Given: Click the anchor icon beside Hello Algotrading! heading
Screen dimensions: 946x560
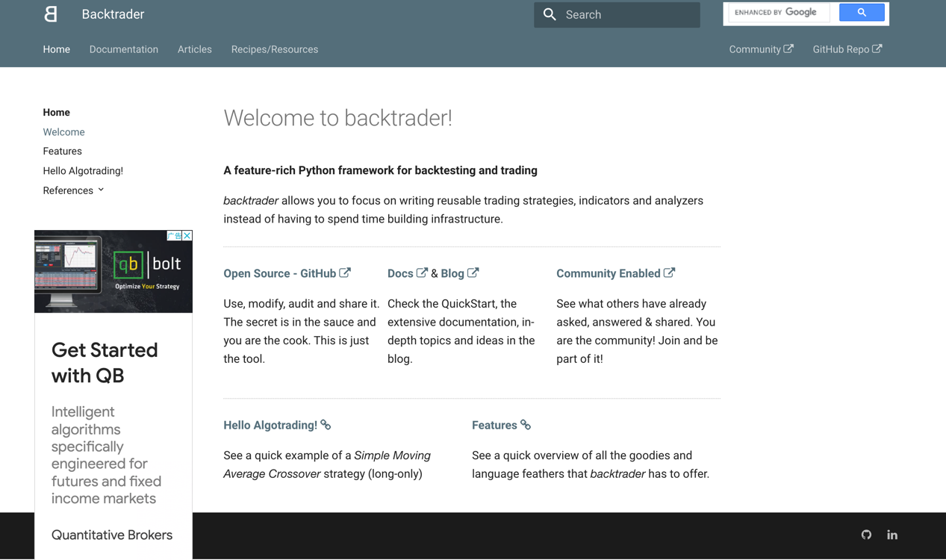Looking at the screenshot, I should 326,425.
